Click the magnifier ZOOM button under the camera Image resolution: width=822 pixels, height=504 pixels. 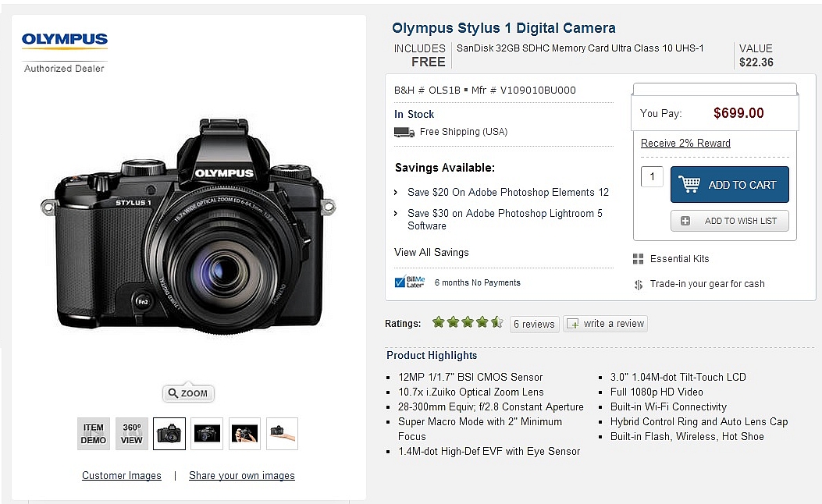click(x=188, y=393)
